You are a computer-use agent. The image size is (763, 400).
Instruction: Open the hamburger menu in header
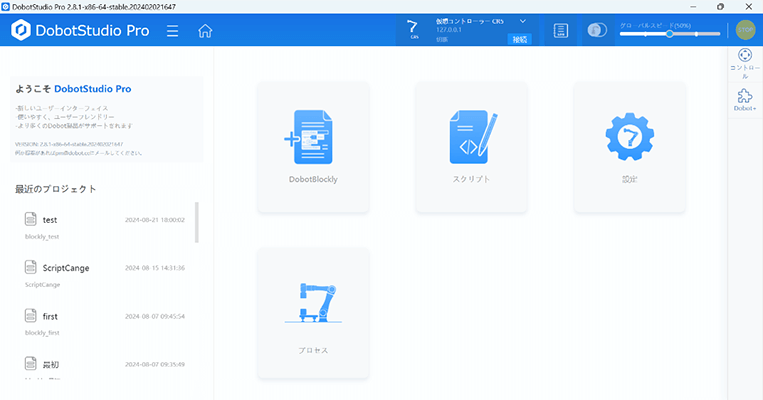pyautogui.click(x=173, y=30)
